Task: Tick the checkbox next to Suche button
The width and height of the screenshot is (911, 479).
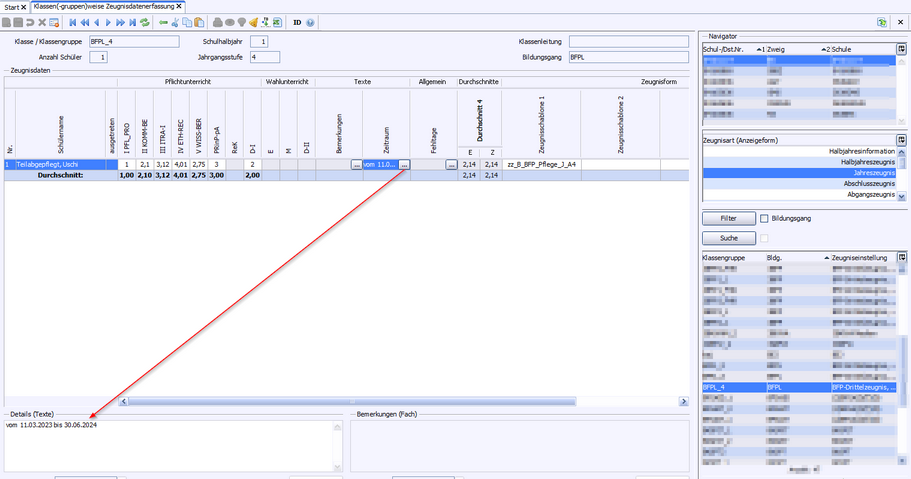Action: point(765,238)
